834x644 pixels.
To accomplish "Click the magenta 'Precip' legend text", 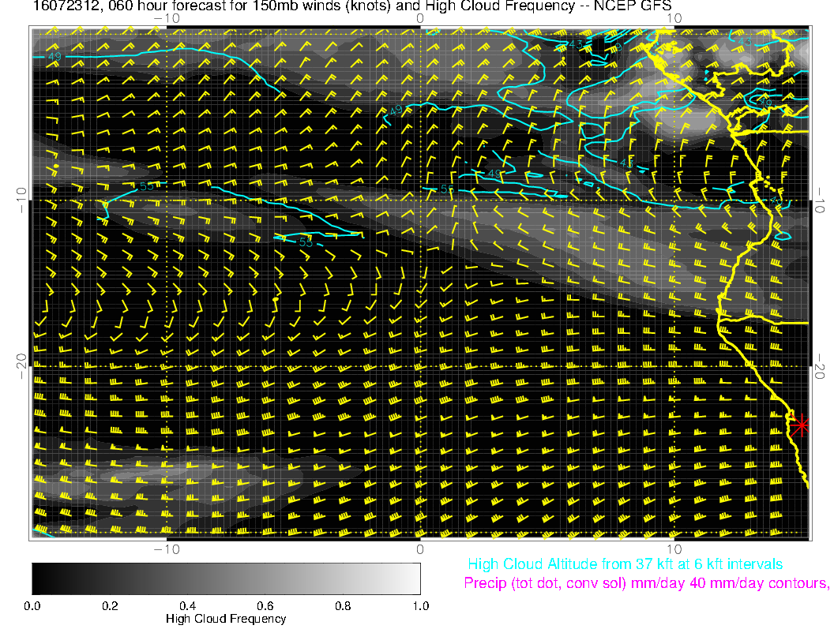I will coord(646,584).
